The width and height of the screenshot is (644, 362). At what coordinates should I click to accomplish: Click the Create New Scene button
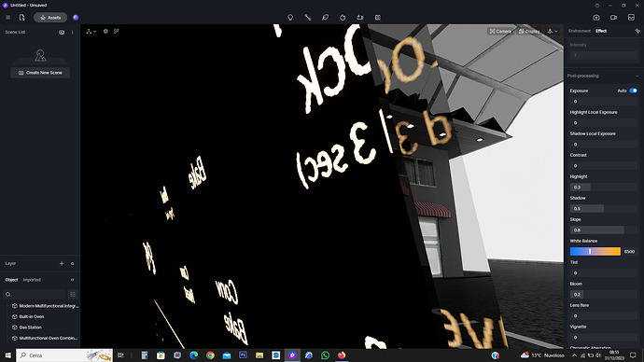[40, 73]
